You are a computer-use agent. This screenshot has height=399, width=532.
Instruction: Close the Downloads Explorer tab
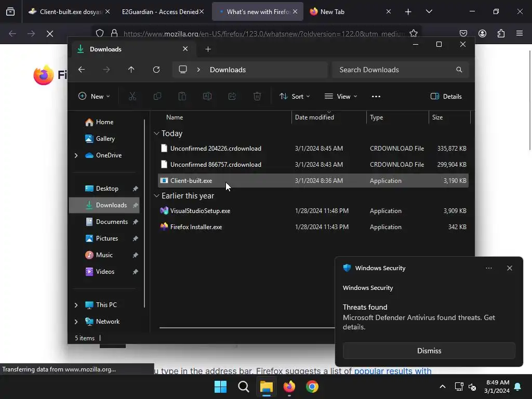tap(185, 49)
